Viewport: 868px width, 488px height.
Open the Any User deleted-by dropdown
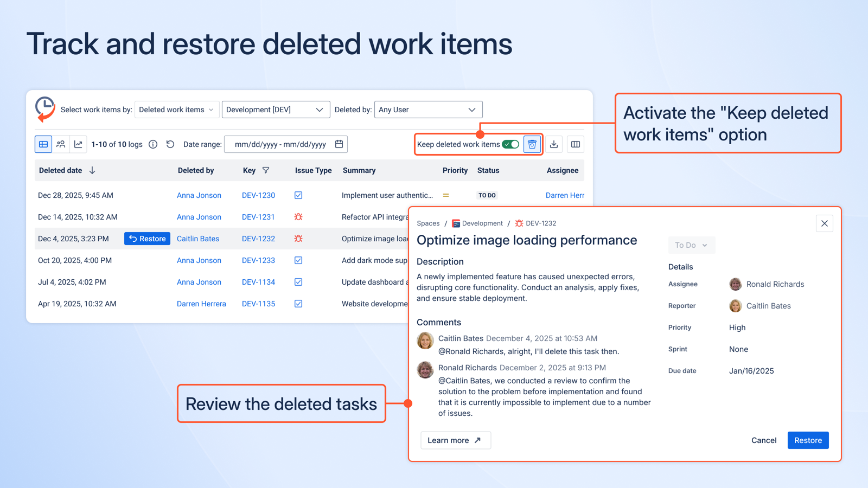point(428,109)
